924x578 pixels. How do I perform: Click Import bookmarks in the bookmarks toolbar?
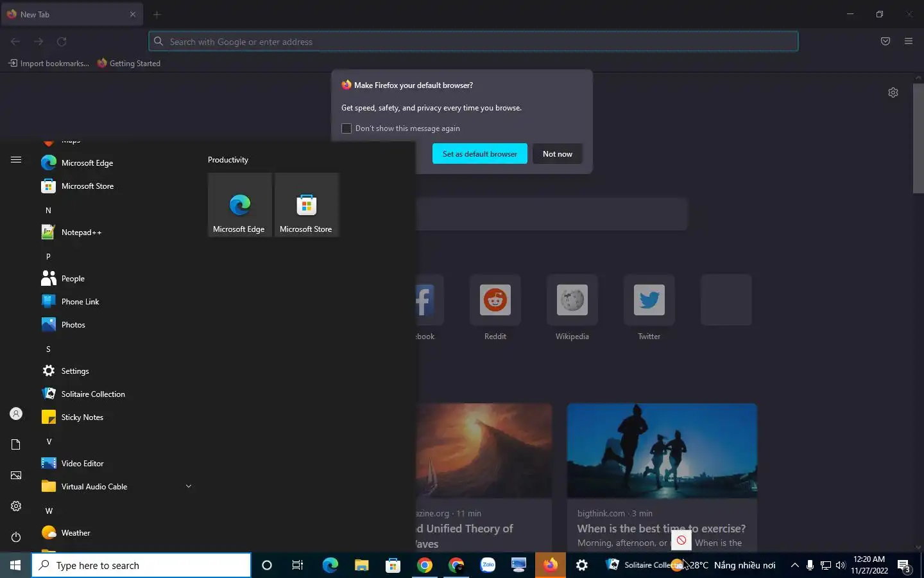coord(49,63)
